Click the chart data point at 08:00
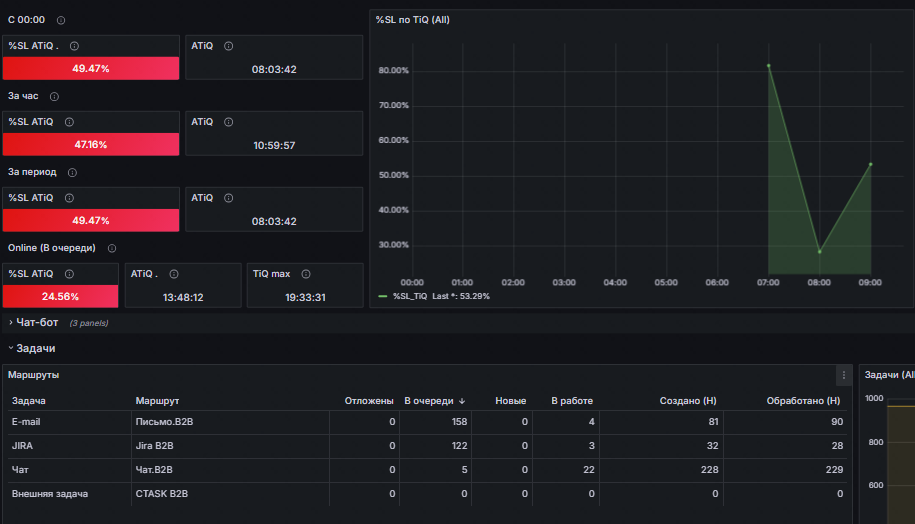Image resolution: width=915 pixels, height=524 pixels. click(x=819, y=252)
